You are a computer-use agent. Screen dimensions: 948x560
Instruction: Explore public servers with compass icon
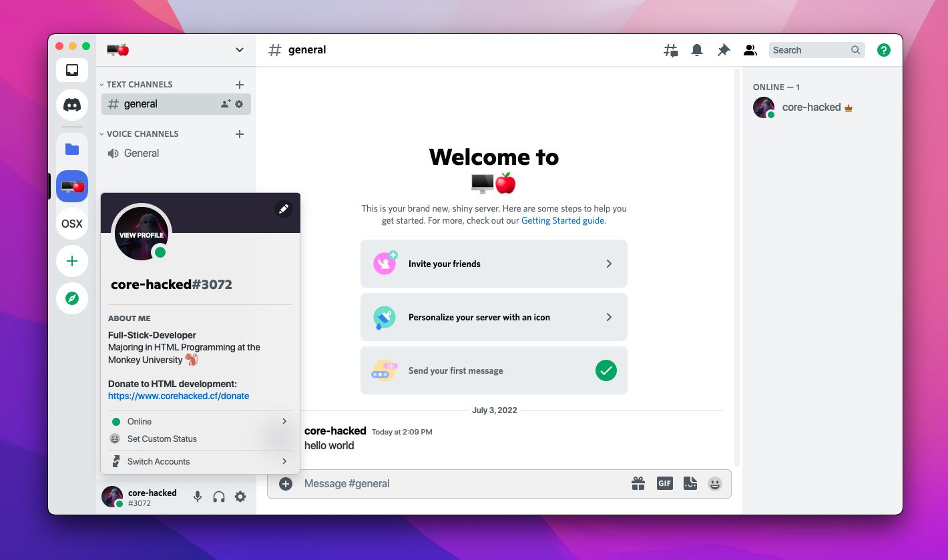72,298
